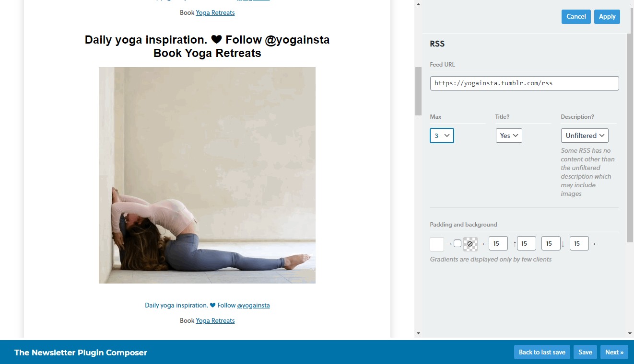Click Back to last save
This screenshot has height=364, width=634.
click(x=542, y=352)
